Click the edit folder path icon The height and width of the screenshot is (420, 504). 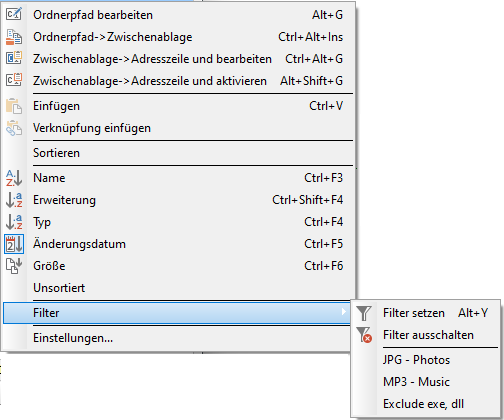tap(14, 15)
